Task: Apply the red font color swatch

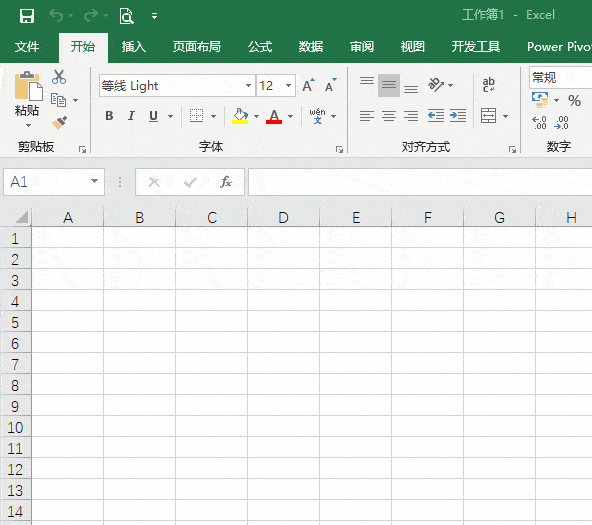Action: 274,116
